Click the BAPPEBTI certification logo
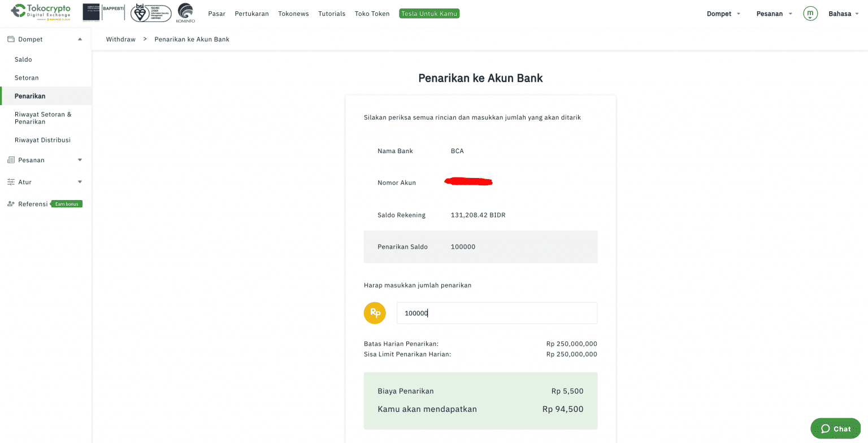Image resolution: width=868 pixels, height=443 pixels. (x=104, y=12)
